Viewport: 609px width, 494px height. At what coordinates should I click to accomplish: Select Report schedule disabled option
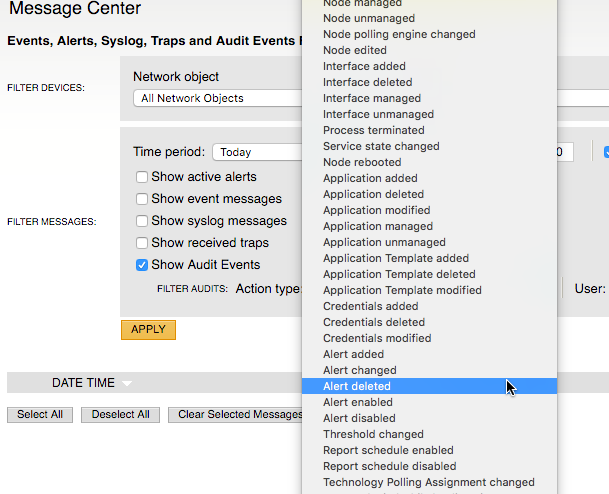(429, 466)
